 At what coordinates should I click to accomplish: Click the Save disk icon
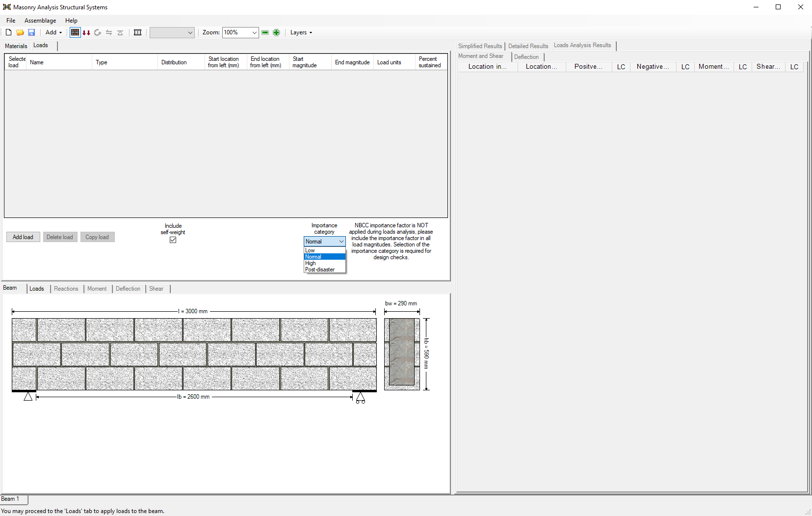(x=31, y=32)
